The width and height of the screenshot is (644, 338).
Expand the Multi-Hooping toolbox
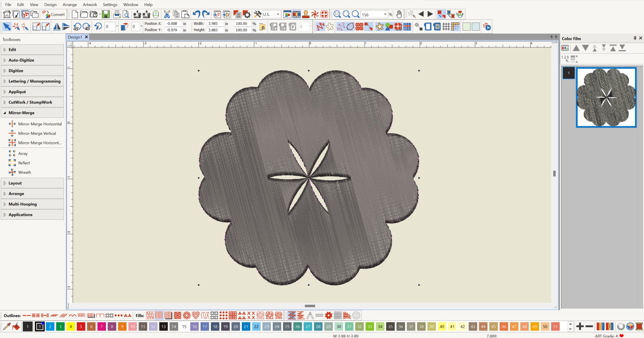tap(32, 204)
